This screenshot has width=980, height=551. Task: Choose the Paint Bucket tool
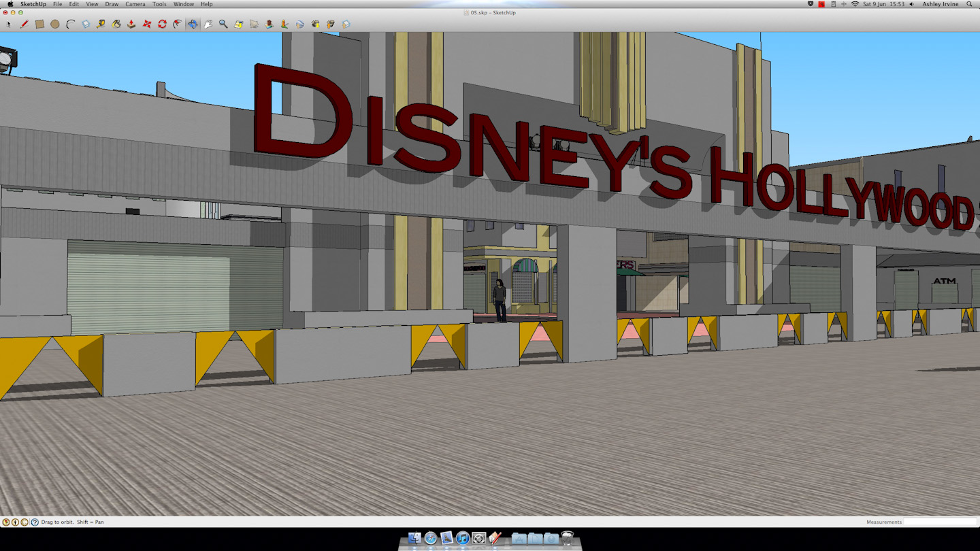(x=116, y=24)
